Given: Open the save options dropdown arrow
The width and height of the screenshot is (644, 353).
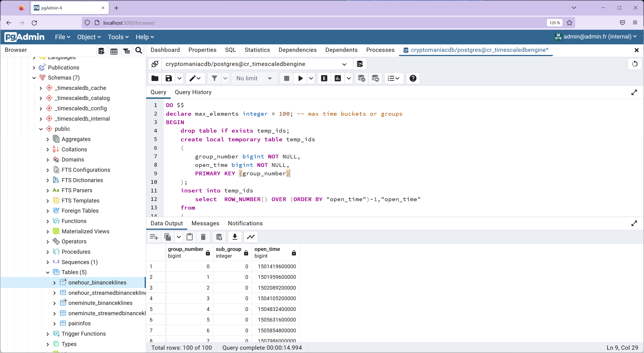Looking at the screenshot, I should pos(180,78).
